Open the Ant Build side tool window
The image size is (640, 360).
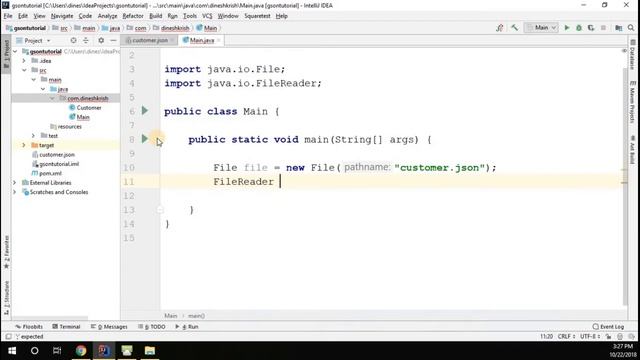(633, 149)
